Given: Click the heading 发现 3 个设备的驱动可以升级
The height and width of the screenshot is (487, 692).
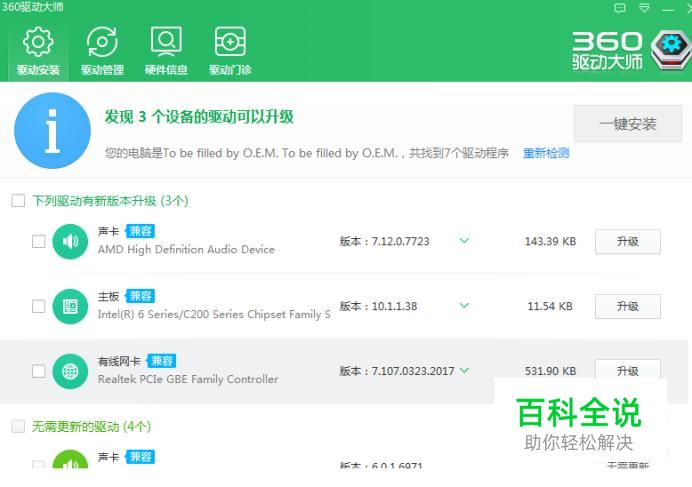Looking at the screenshot, I should pos(199,117).
